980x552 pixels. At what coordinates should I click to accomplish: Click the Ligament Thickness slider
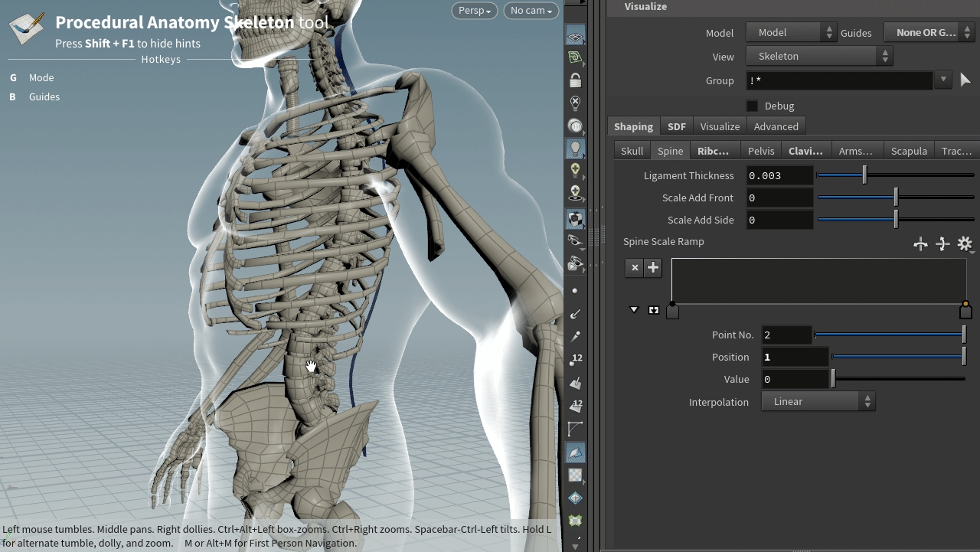point(895,175)
